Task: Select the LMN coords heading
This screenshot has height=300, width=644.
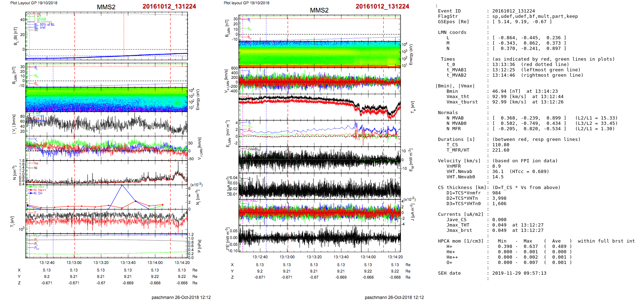Action: pyautogui.click(x=452, y=32)
